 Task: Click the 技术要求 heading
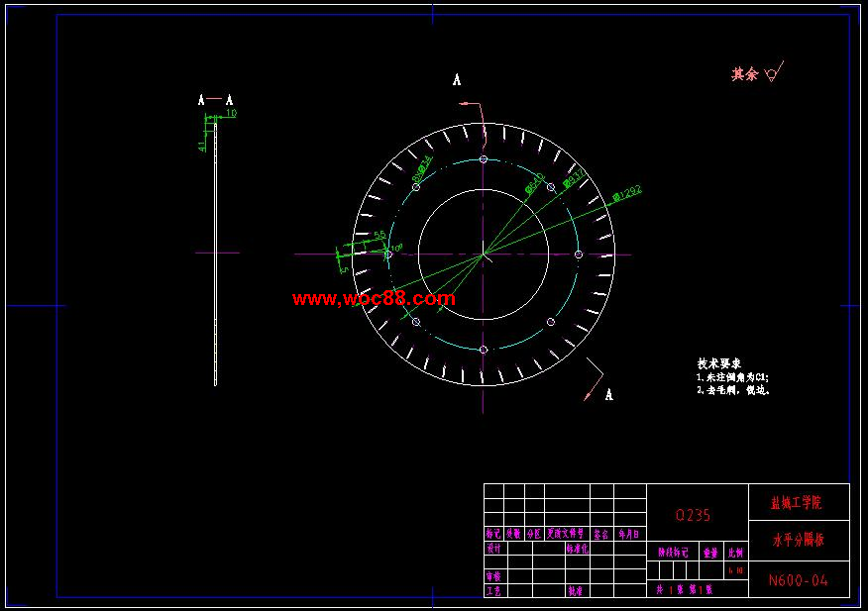718,363
